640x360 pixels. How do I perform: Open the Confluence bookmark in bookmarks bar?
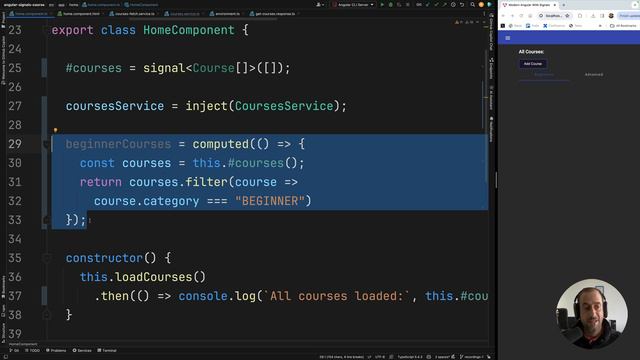[x=554, y=26]
